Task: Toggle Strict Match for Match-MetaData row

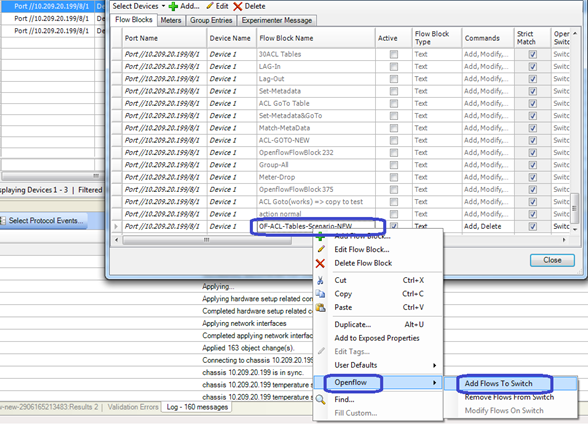Action: (x=532, y=128)
